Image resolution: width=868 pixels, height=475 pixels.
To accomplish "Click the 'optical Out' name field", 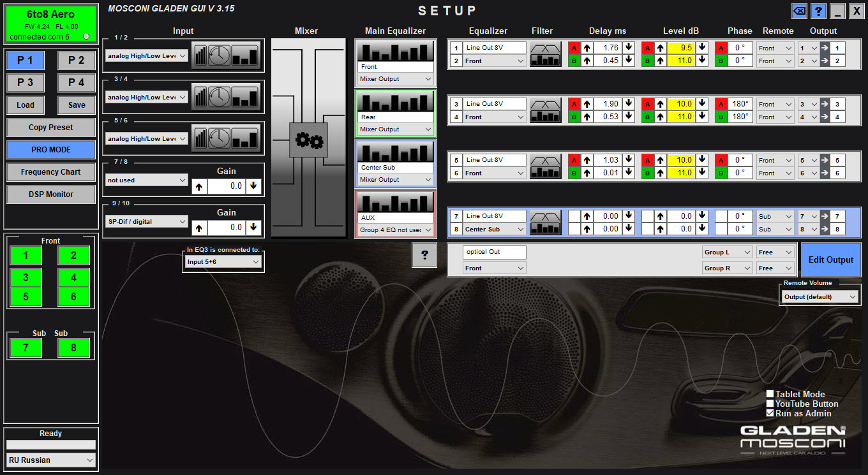I will (495, 252).
